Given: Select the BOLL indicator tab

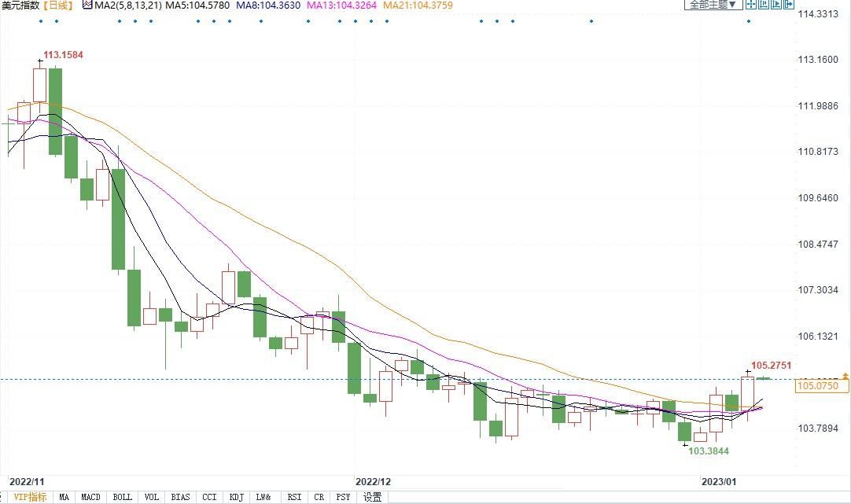Looking at the screenshot, I should tap(122, 497).
